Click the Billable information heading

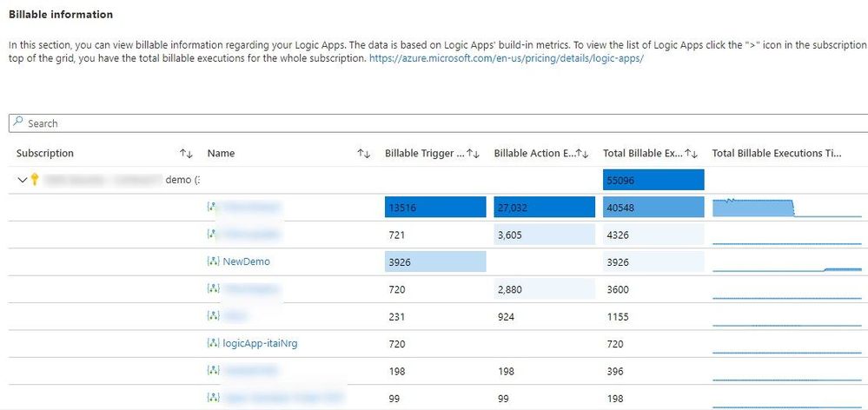(x=61, y=15)
